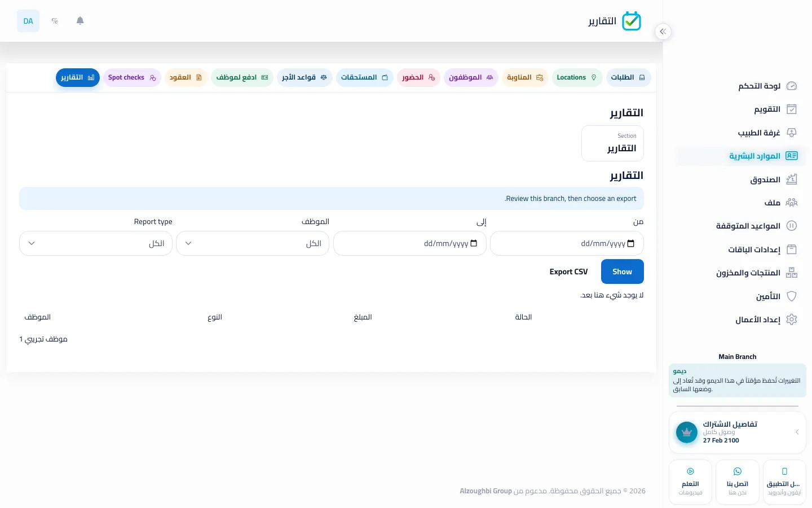This screenshot has width=812, height=508.
Task: Switch to the الطلبات tab
Action: (629, 77)
